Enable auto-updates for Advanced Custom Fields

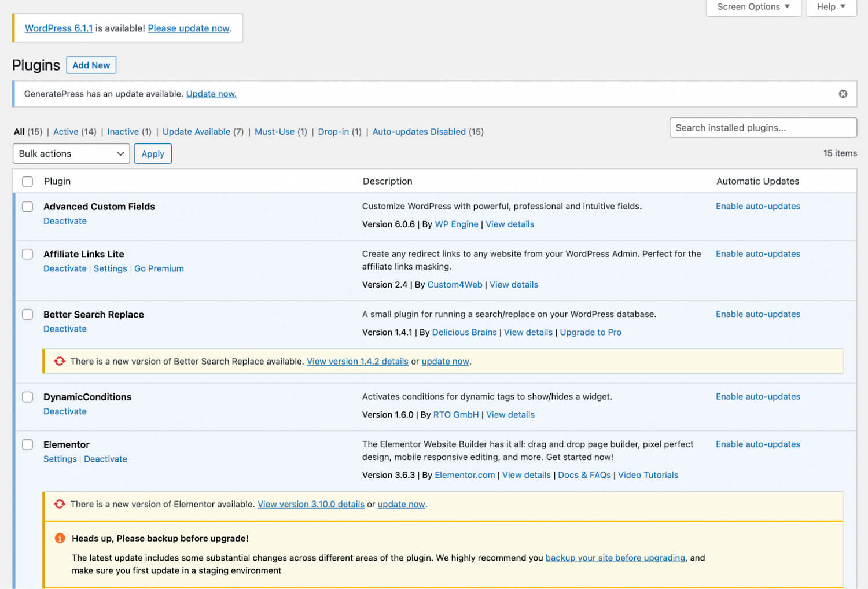click(x=758, y=206)
